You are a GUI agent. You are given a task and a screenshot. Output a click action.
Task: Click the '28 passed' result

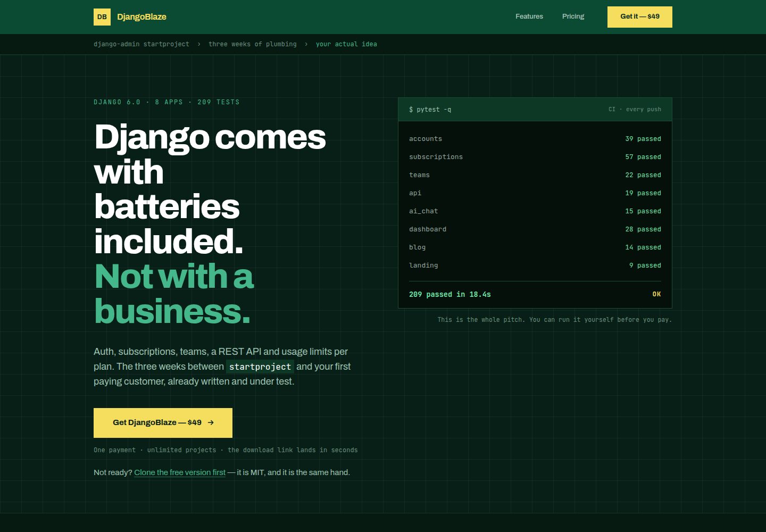(x=643, y=229)
